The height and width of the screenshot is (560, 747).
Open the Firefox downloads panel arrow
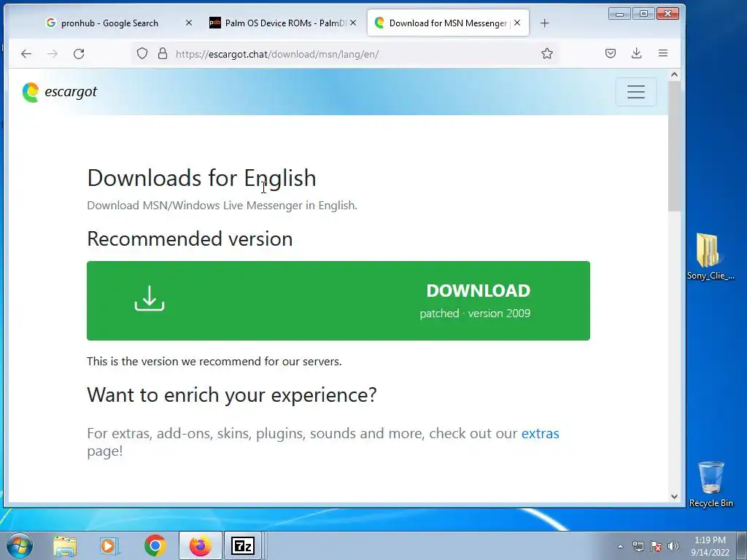(x=636, y=53)
